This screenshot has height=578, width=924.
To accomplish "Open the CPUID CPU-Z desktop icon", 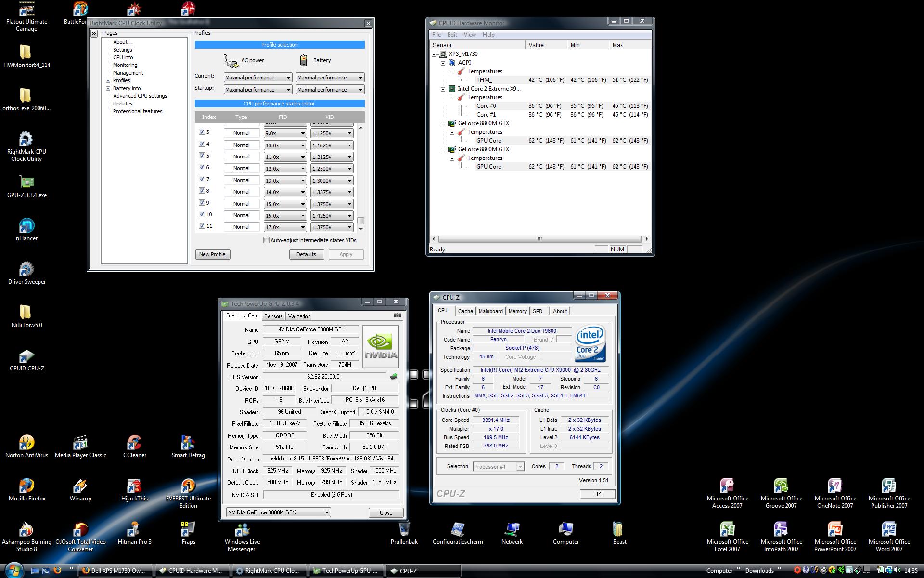I will point(26,360).
